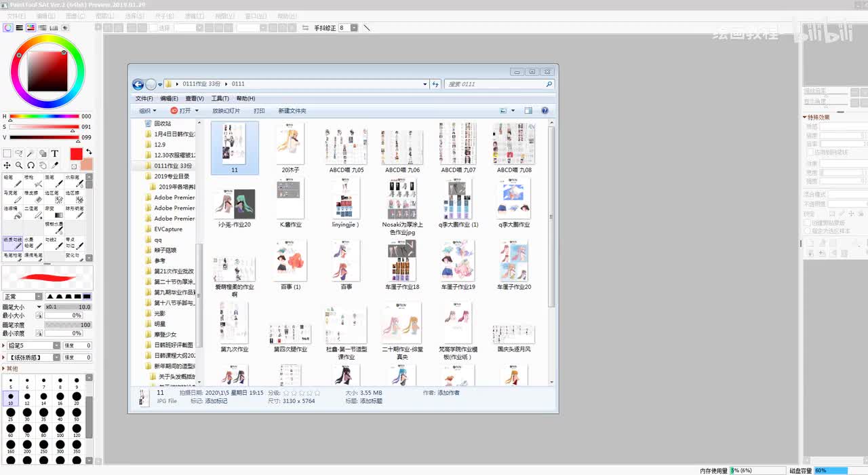Viewport: 868px width, 475px height.
Task: Pick the Eyedropper color picker tool
Action: (x=55, y=165)
